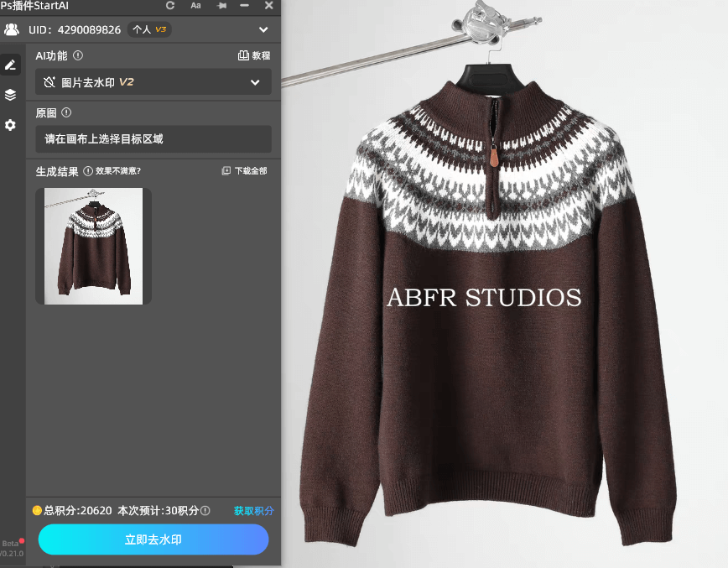Select the edit pen tool in the sidebar
728x568 pixels.
click(10, 65)
